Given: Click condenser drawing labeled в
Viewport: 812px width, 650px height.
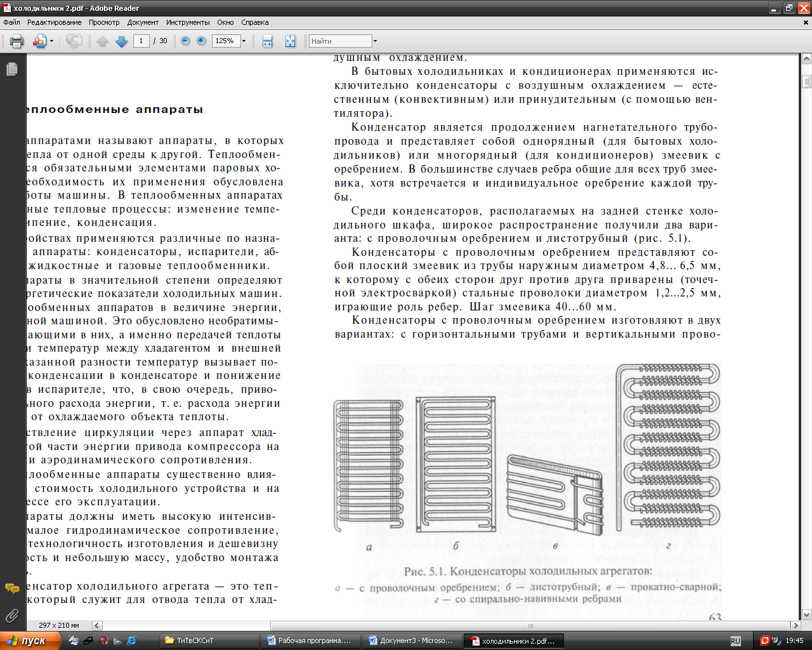Looking at the screenshot, I should [x=555, y=494].
